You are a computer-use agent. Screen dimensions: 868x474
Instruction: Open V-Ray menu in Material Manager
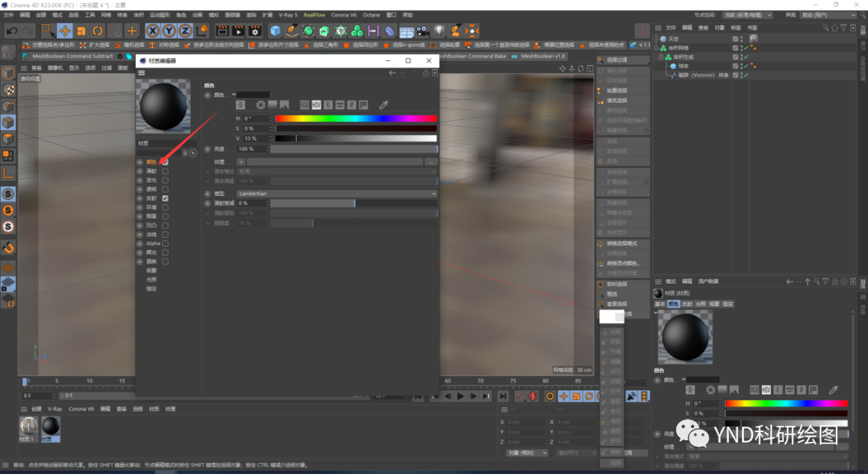click(55, 409)
